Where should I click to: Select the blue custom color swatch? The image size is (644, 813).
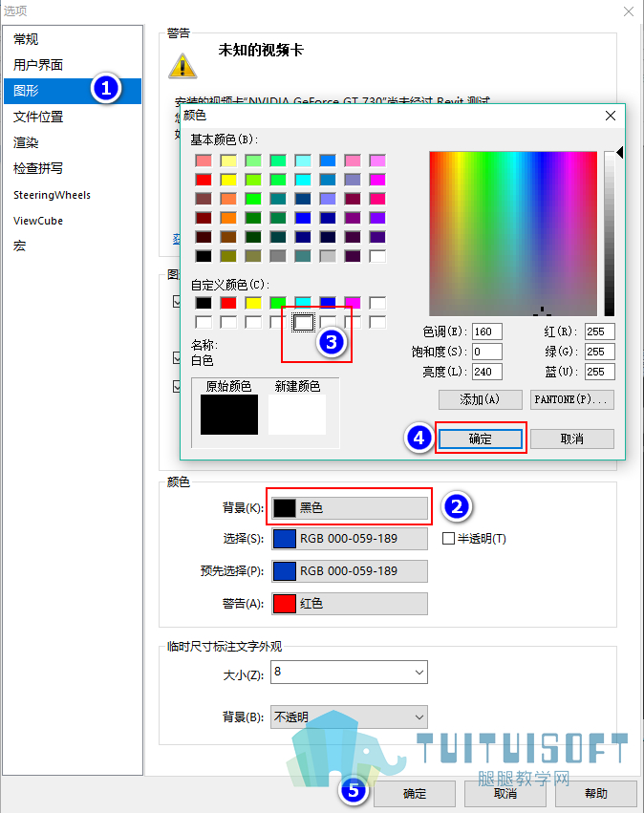(328, 303)
